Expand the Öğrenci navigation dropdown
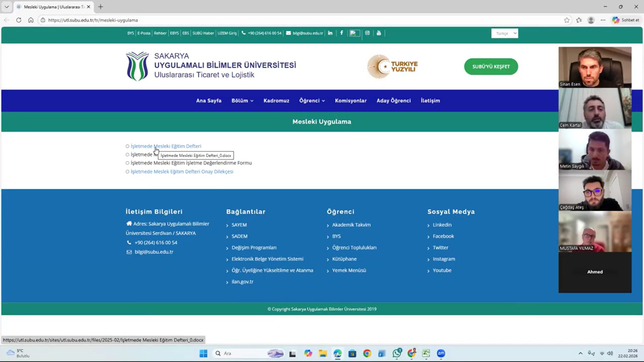Viewport: 644px width, 362px height. [x=312, y=101]
